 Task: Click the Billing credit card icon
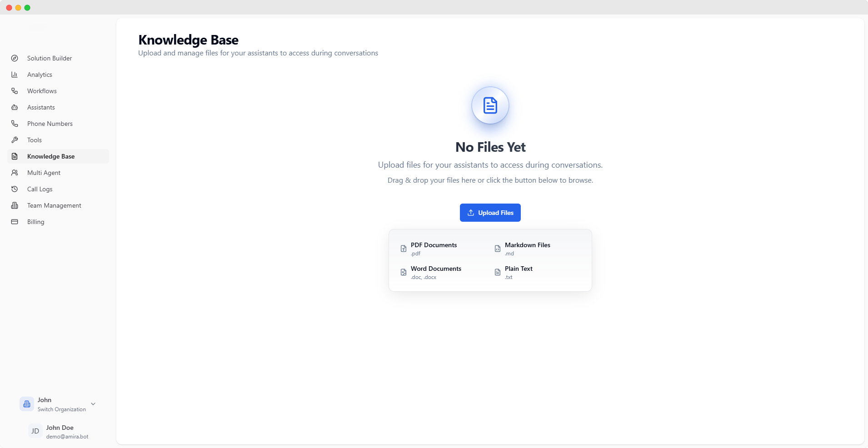pos(15,222)
